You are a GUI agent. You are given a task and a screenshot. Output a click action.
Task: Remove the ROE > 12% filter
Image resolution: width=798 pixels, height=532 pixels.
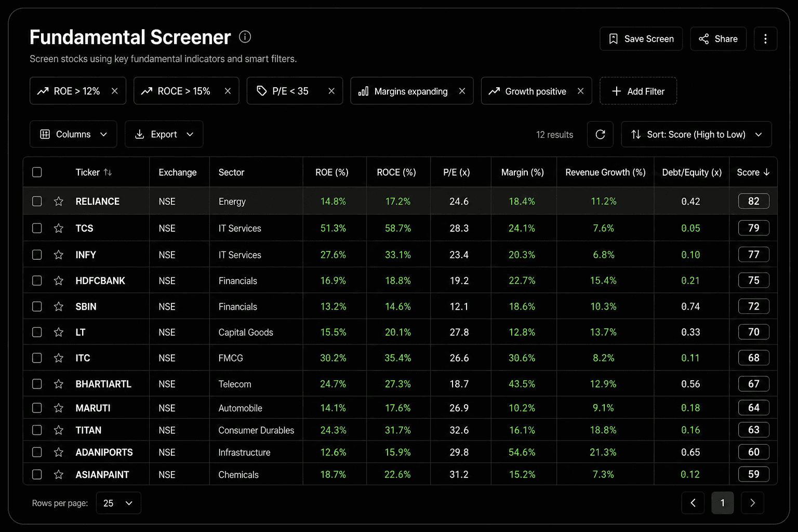[115, 91]
